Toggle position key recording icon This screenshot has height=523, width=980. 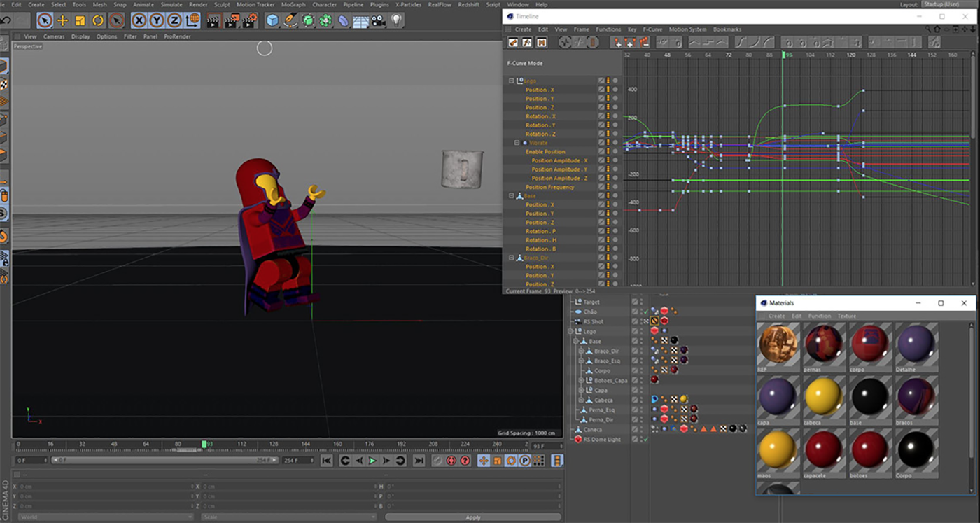pyautogui.click(x=483, y=461)
